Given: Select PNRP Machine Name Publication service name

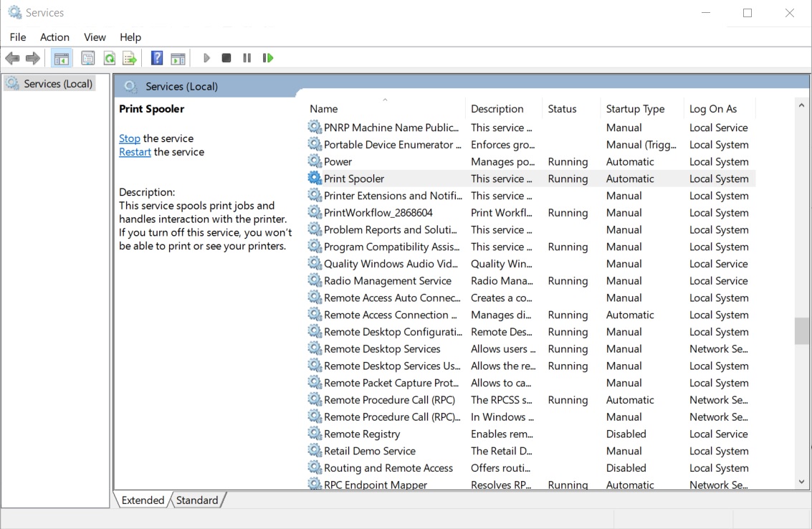Looking at the screenshot, I should click(x=391, y=128).
